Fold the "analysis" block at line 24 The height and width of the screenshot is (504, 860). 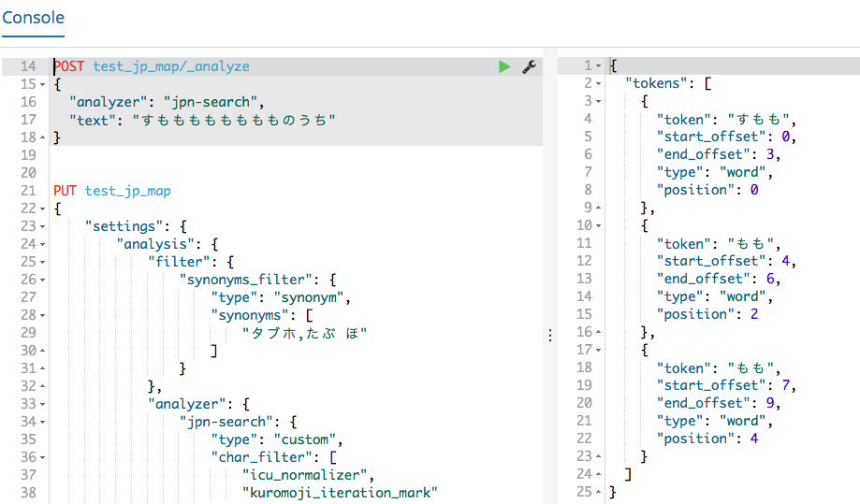point(42,244)
